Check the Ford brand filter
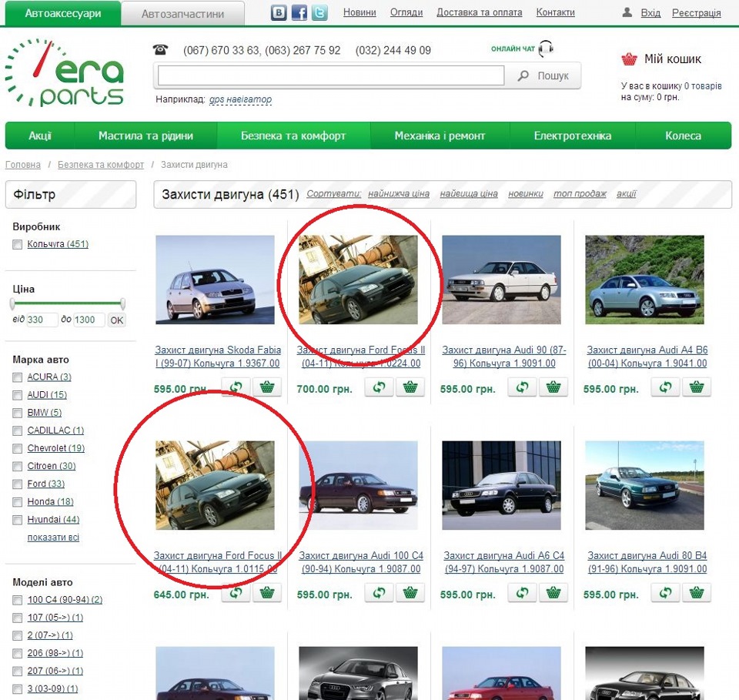Image resolution: width=739 pixels, height=700 pixels. tap(18, 484)
